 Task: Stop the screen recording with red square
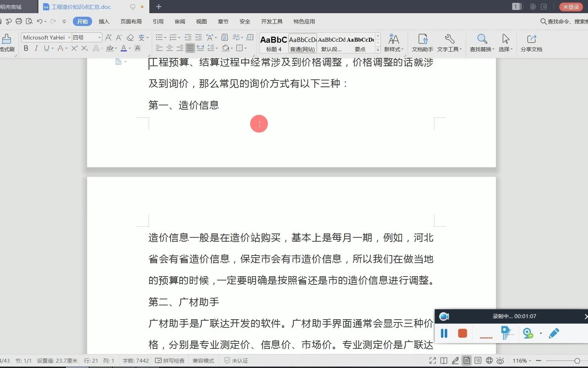pyautogui.click(x=463, y=333)
